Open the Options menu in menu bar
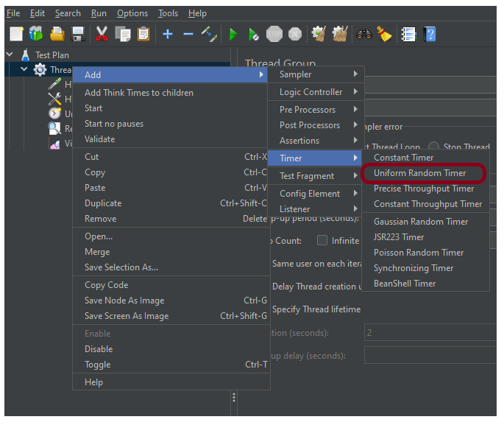Viewport: 504px width, 425px height. (132, 13)
